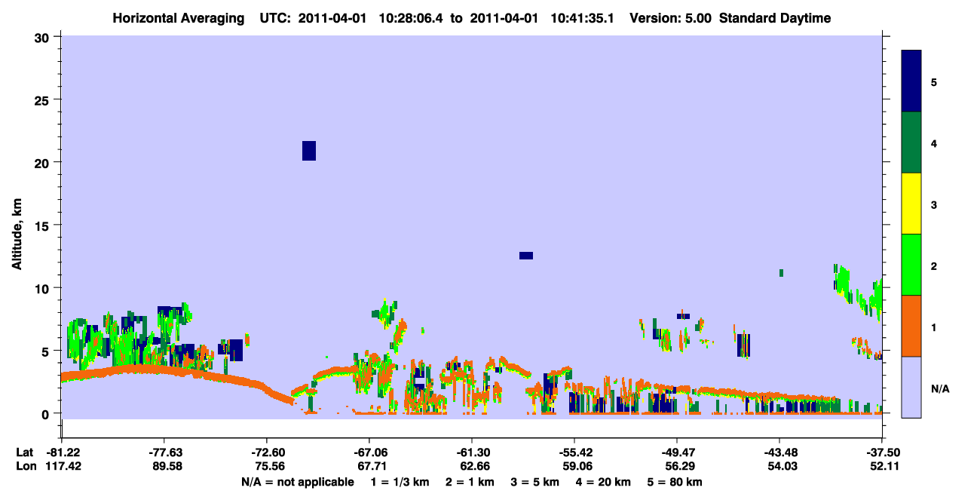Click the 25 altitude tick label
Viewport: 980px width, 503px height.
[x=44, y=100]
